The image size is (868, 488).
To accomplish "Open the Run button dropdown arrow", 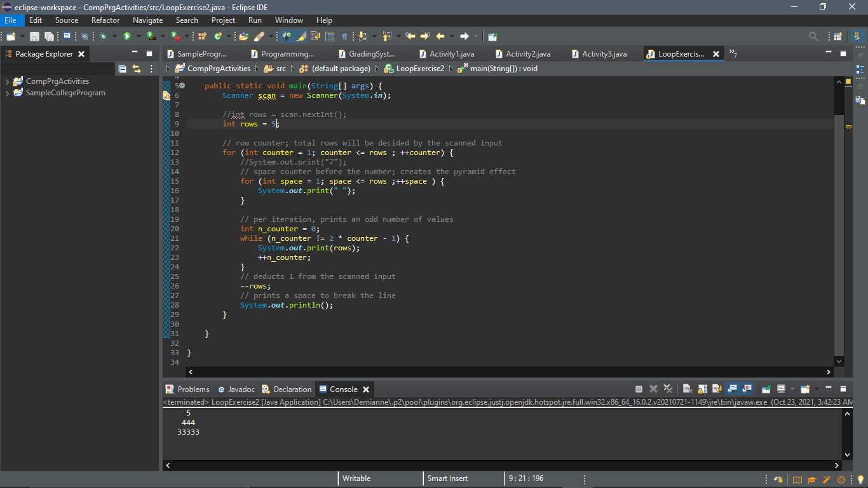I will pos(139,37).
